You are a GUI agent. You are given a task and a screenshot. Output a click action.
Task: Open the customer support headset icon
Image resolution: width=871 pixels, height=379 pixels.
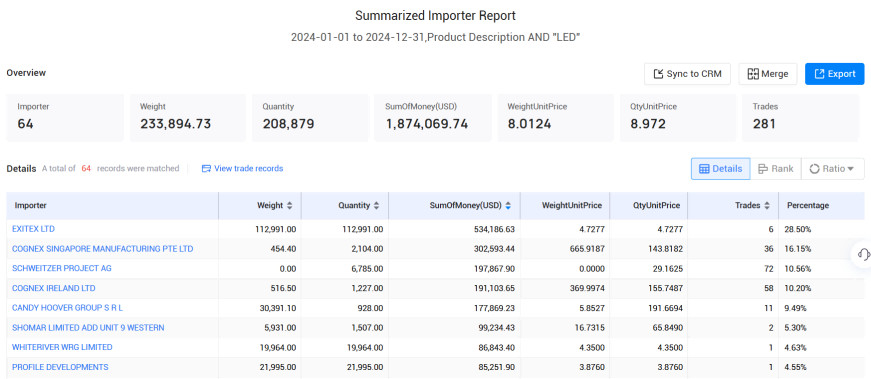[863, 255]
